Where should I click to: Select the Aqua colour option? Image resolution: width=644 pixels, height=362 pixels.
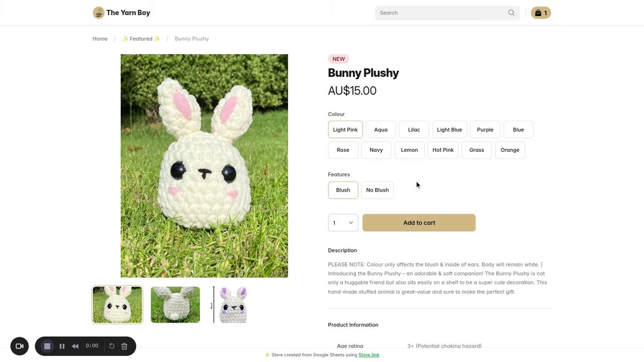tap(381, 130)
